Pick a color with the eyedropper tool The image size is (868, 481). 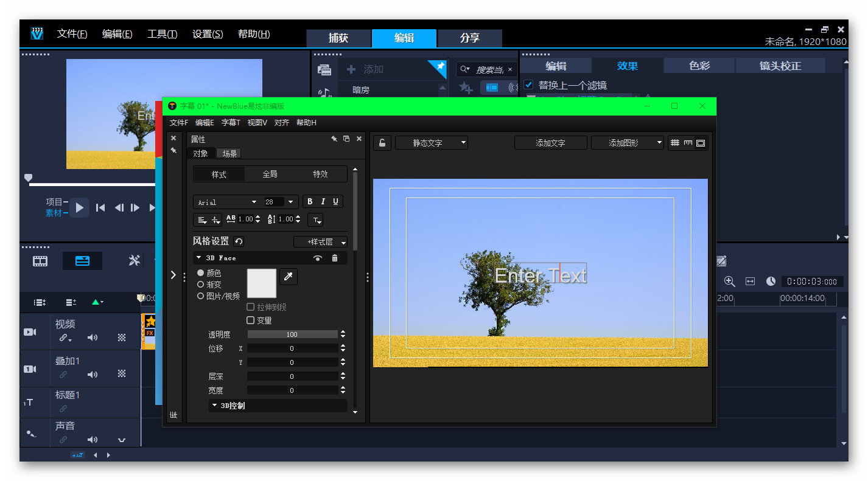coord(289,277)
